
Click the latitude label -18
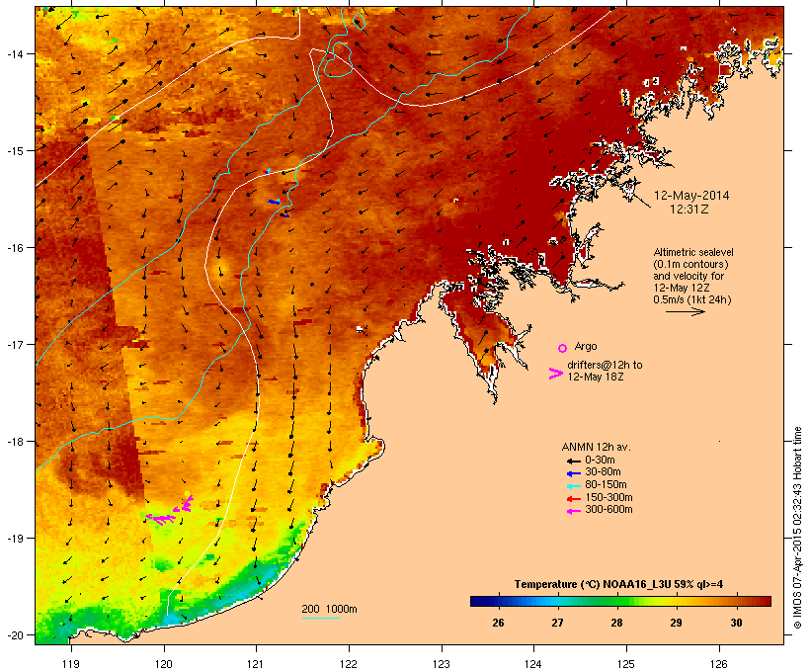(14, 442)
